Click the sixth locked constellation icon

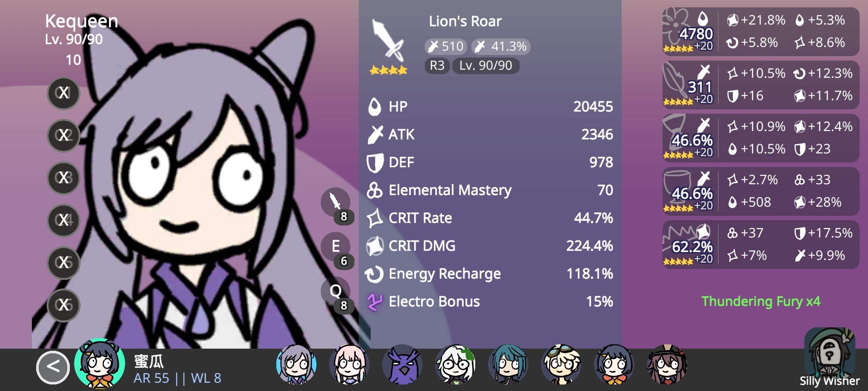point(64,305)
